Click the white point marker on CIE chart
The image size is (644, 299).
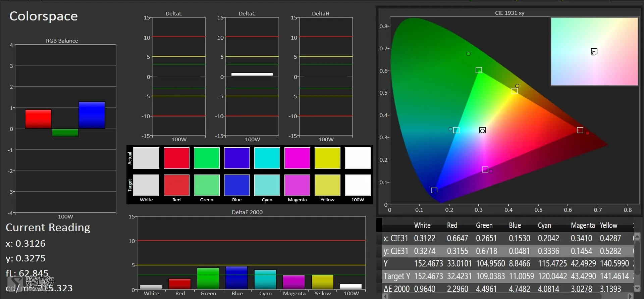(482, 130)
